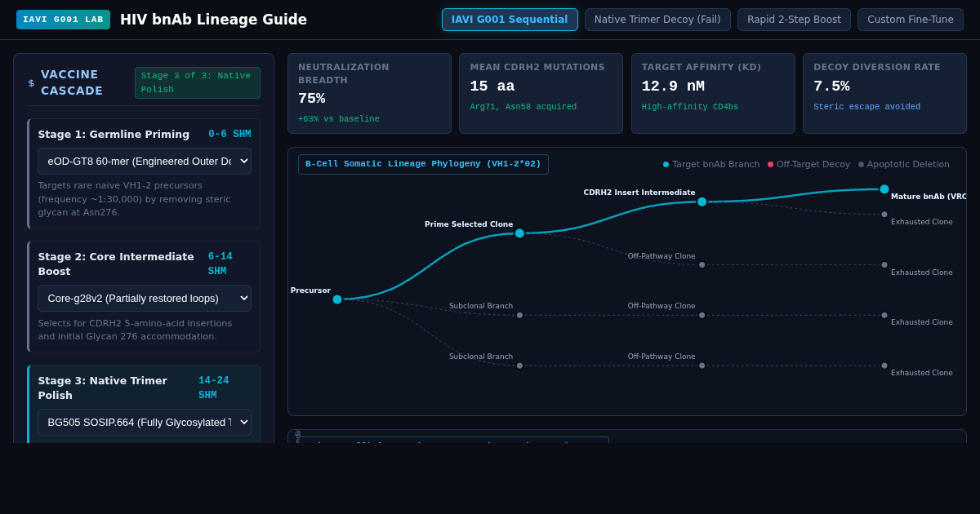
Task: Click the teal Target bnAb Branch legend dot
Action: [666, 165]
